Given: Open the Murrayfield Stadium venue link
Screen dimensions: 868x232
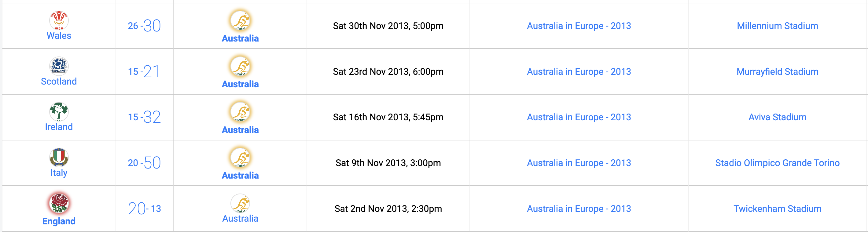Looking at the screenshot, I should click(777, 72).
